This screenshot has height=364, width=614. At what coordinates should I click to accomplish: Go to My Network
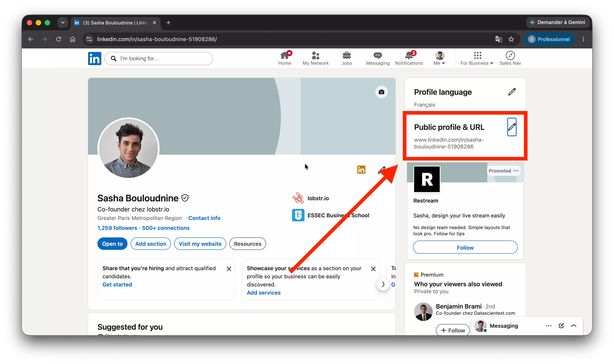(316, 58)
